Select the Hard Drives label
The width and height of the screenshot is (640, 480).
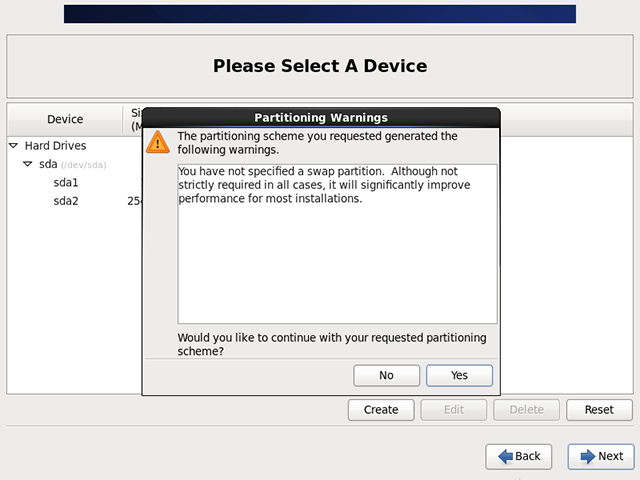55,146
